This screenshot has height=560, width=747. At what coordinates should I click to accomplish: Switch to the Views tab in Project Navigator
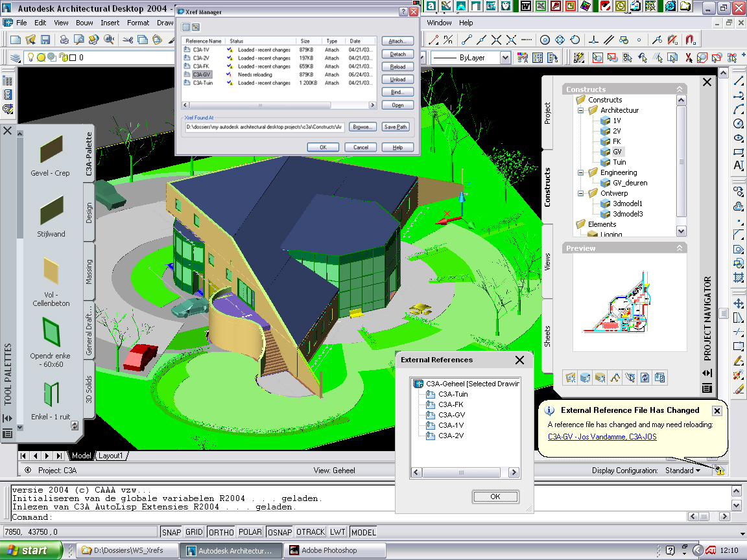coord(547,261)
